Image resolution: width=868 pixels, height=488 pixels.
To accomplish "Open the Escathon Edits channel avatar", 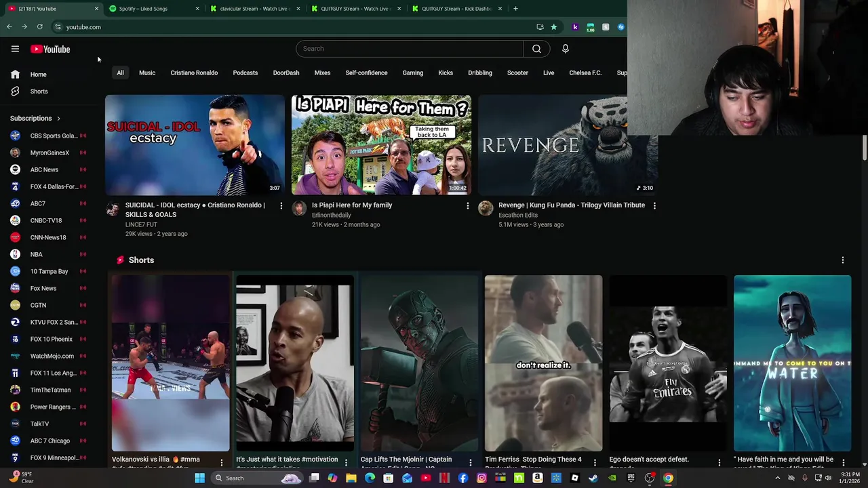I will (x=486, y=209).
